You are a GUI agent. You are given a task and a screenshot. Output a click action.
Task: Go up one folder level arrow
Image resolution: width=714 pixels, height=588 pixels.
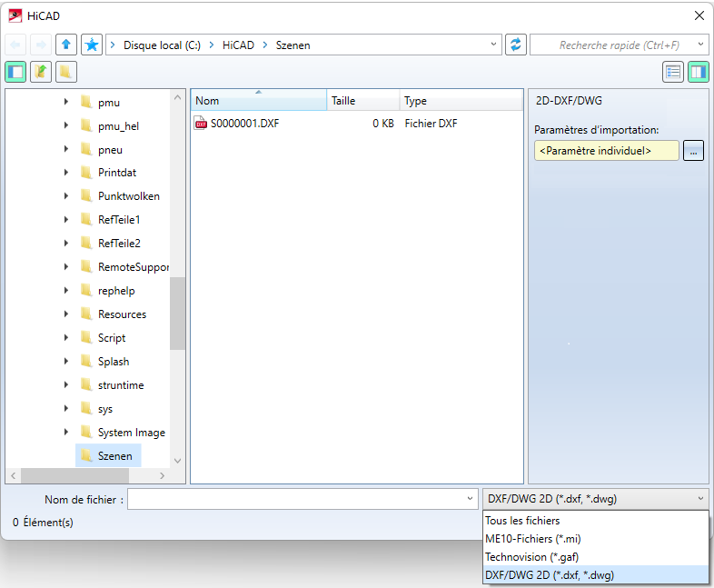66,45
